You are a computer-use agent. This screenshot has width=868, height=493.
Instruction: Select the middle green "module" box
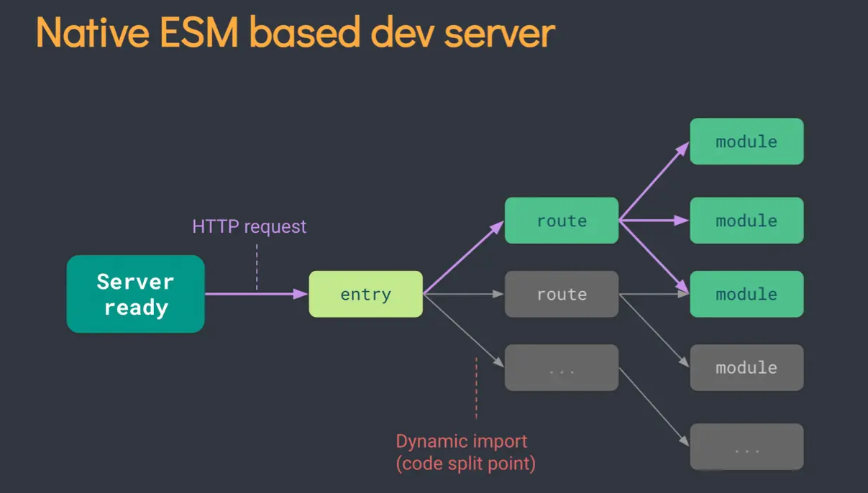pos(746,221)
